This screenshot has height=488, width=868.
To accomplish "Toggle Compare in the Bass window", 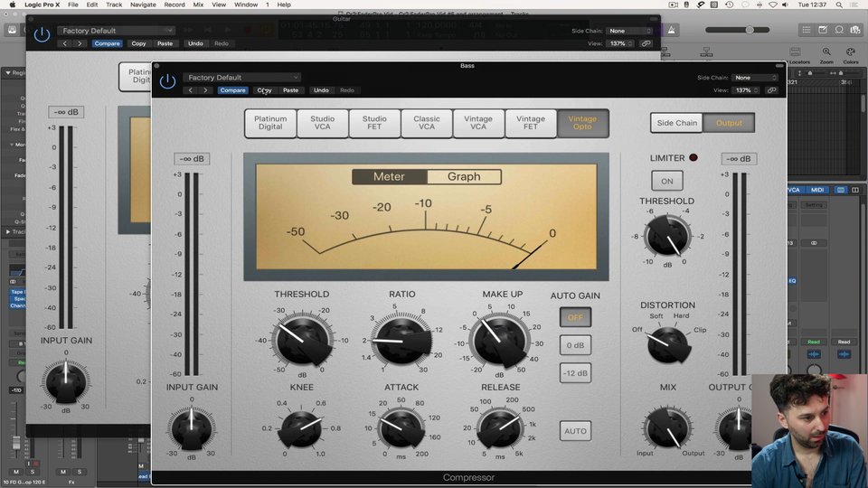I will click(232, 90).
